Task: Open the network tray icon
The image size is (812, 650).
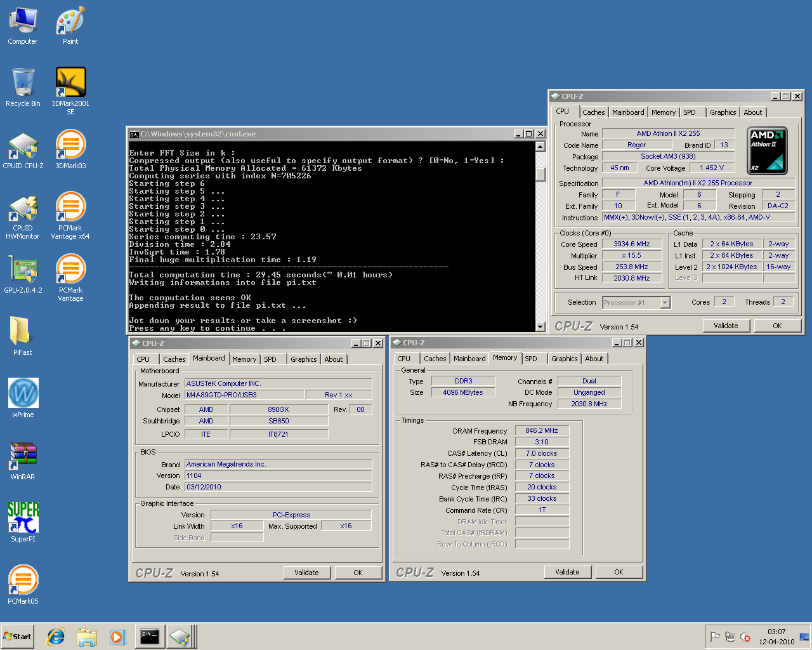Action: [730, 637]
